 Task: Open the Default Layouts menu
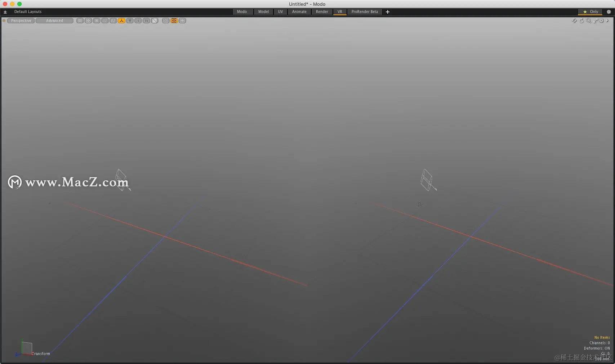pyautogui.click(x=28, y=12)
